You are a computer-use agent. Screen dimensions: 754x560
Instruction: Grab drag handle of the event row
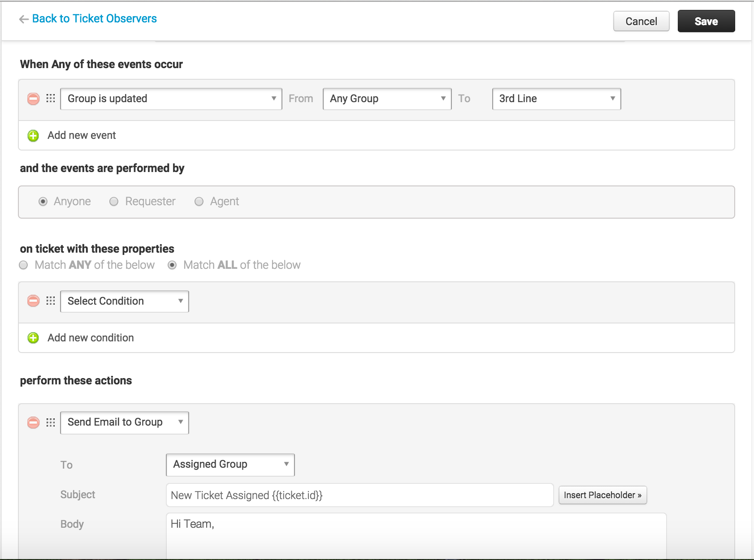tap(51, 98)
